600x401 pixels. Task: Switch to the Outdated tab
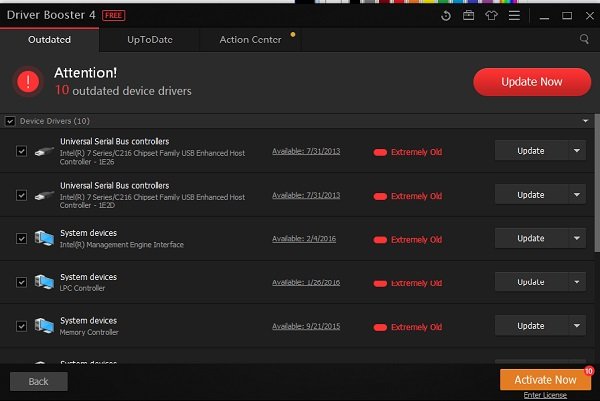point(49,40)
